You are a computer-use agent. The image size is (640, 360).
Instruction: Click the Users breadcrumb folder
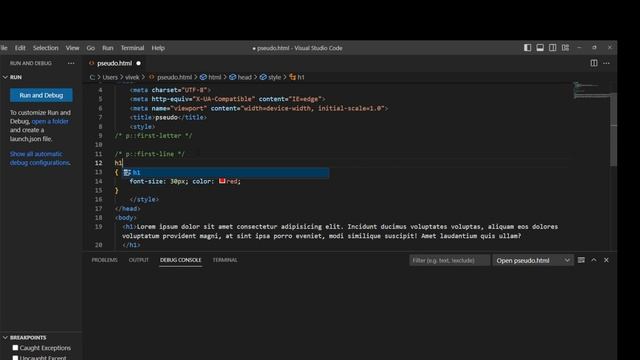point(110,77)
